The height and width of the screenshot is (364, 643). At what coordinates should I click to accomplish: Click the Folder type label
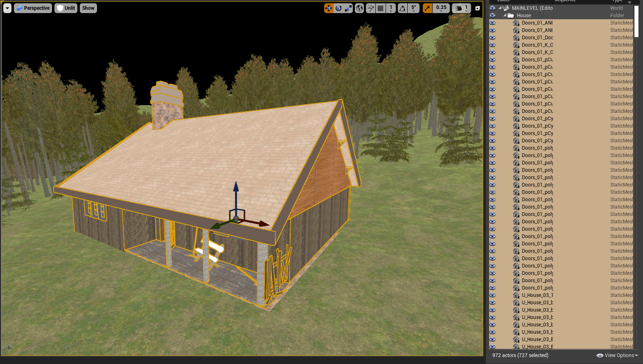(x=617, y=16)
